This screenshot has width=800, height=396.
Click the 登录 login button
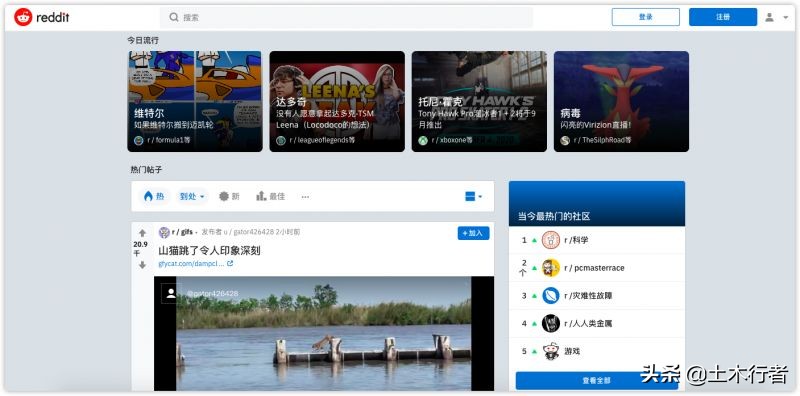point(645,17)
